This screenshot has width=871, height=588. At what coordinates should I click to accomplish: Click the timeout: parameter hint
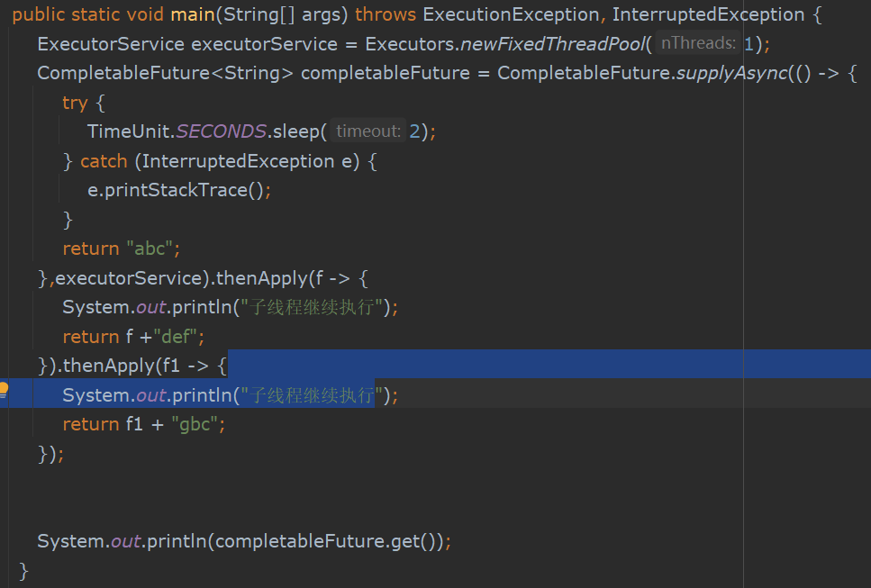[x=368, y=131]
